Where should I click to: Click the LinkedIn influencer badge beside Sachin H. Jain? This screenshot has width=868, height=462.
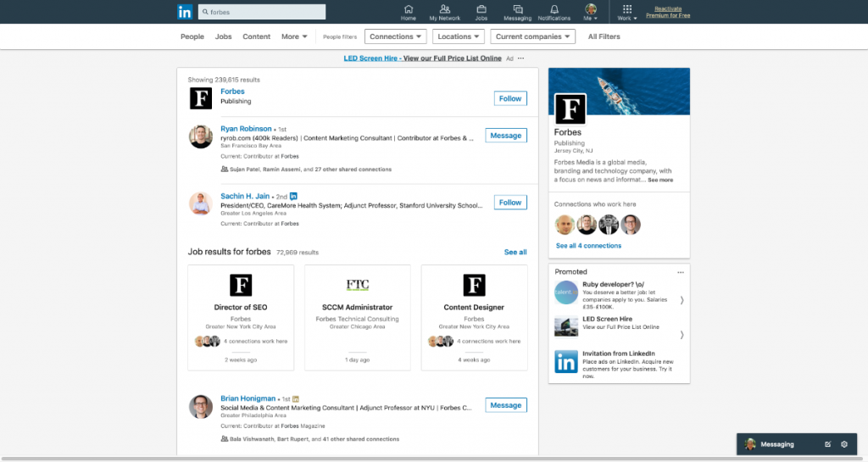tap(293, 197)
